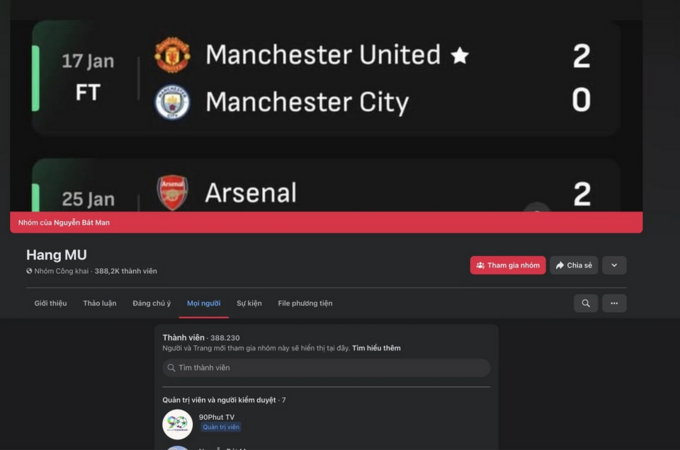Image resolution: width=680 pixels, height=450 pixels.
Task: Select the Mọi người tab
Action: coord(204,303)
